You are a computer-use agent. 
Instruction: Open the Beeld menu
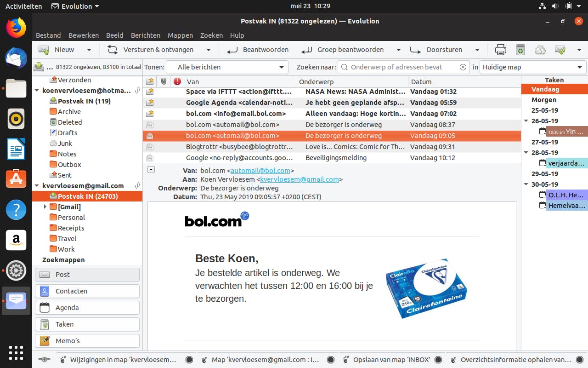(115, 35)
